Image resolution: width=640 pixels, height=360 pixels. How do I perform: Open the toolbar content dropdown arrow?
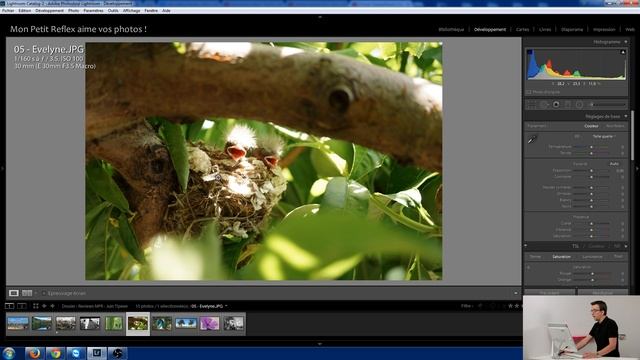pyautogui.click(x=516, y=293)
